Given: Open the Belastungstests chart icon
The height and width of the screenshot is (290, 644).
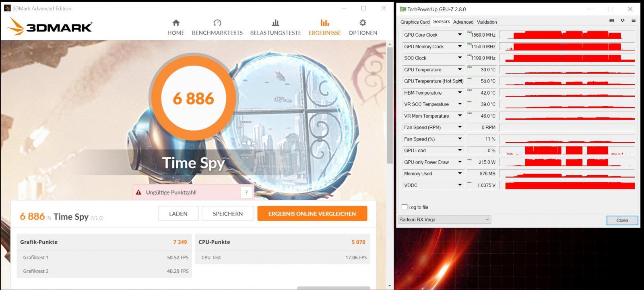Looking at the screenshot, I should point(276,23).
